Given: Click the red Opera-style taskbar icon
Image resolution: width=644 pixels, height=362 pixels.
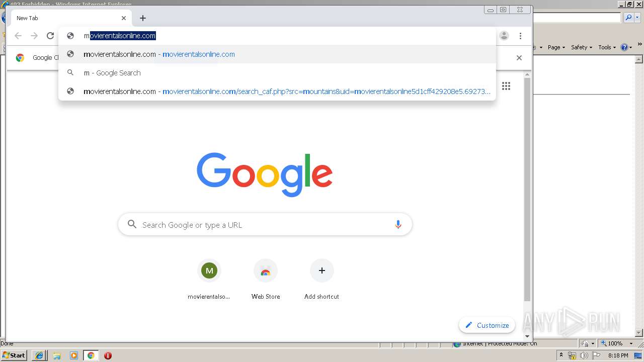Looking at the screenshot, I should (x=108, y=355).
